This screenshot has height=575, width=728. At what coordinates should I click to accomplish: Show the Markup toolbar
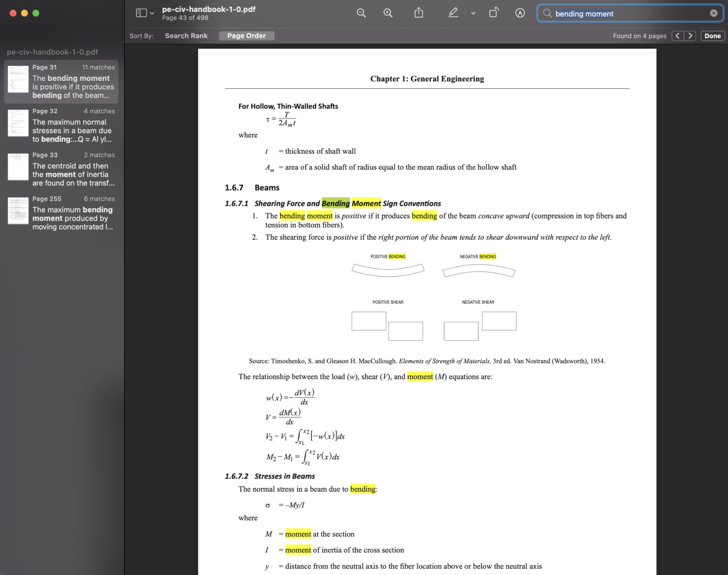click(x=520, y=13)
